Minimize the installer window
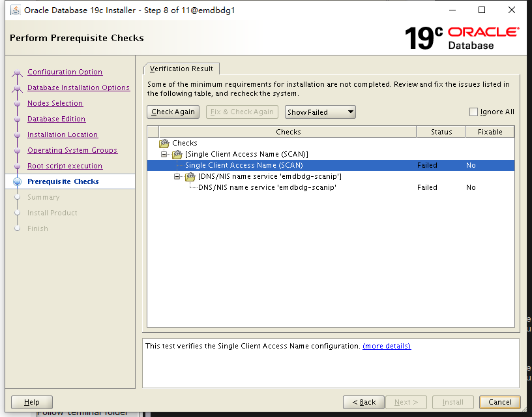Image resolution: width=532 pixels, height=417 pixels. (452, 10)
